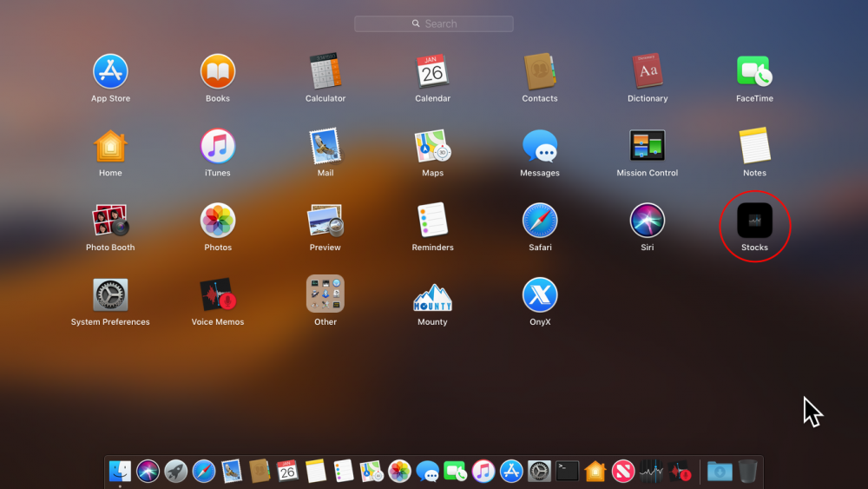
Task: Launch FaceTime from the Launchpad grid
Action: click(x=754, y=71)
